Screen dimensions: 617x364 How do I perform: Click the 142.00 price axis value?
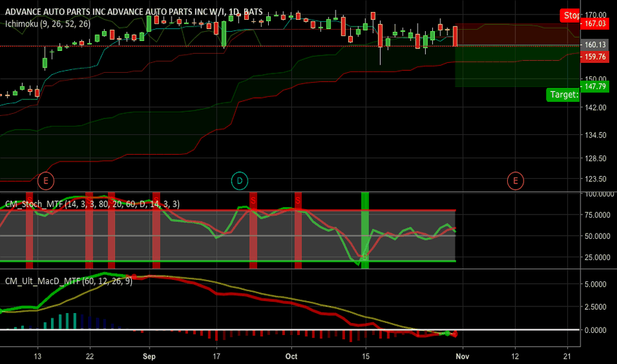pos(595,107)
